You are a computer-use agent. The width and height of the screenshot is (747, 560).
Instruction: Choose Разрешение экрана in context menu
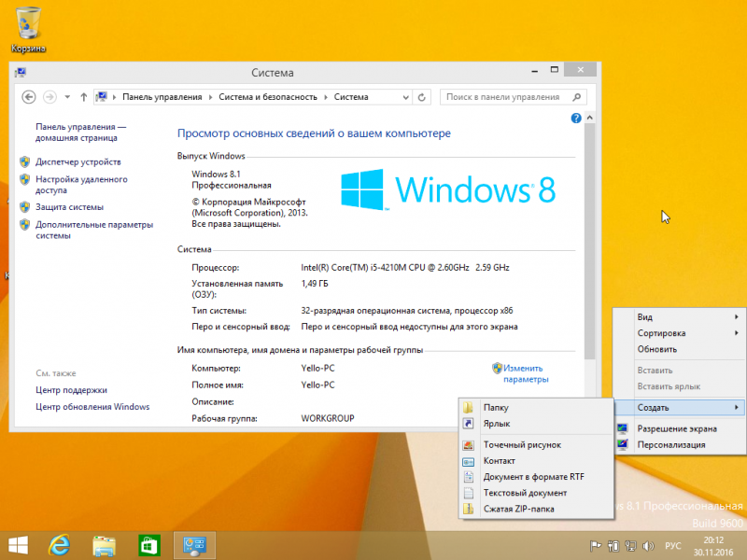[679, 428]
